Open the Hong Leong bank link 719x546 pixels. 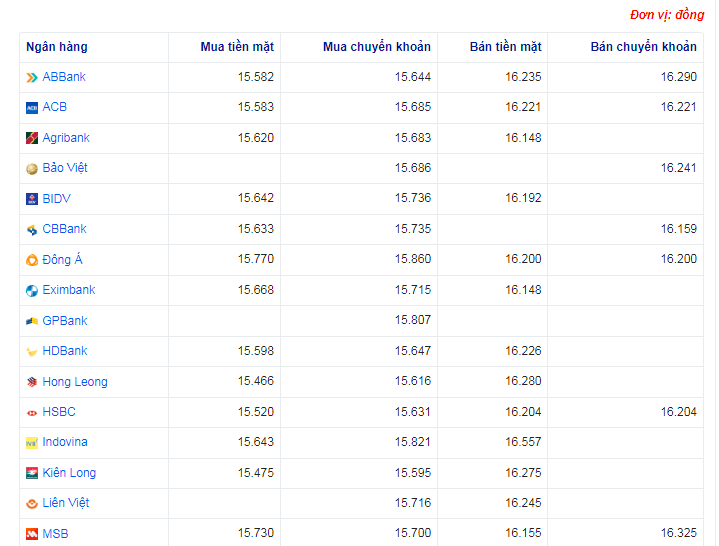click(74, 382)
